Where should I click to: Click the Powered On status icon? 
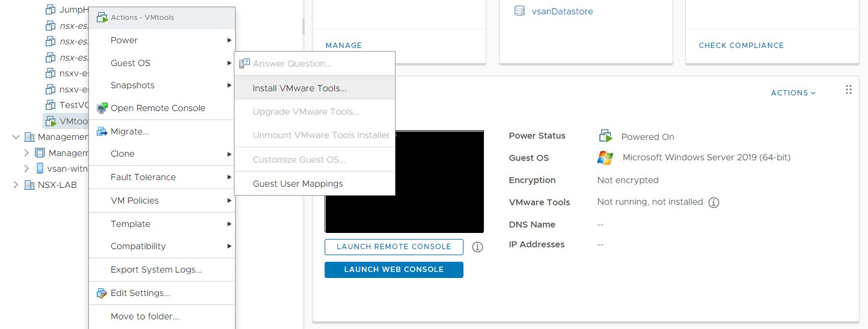pyautogui.click(x=605, y=136)
